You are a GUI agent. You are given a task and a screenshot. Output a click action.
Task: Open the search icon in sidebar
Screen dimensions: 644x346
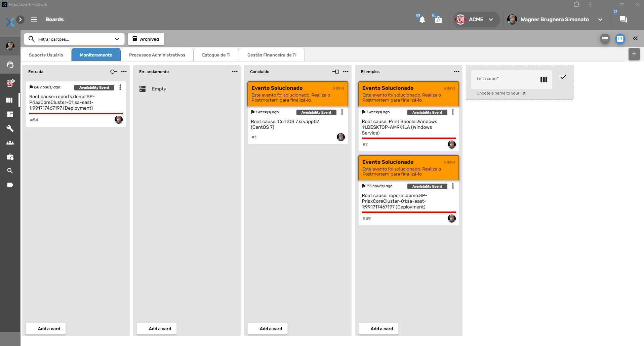tap(10, 171)
